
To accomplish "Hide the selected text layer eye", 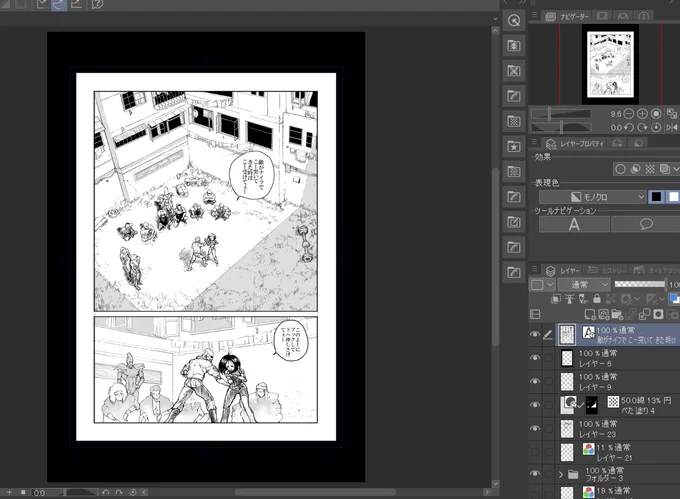I will coord(535,334).
